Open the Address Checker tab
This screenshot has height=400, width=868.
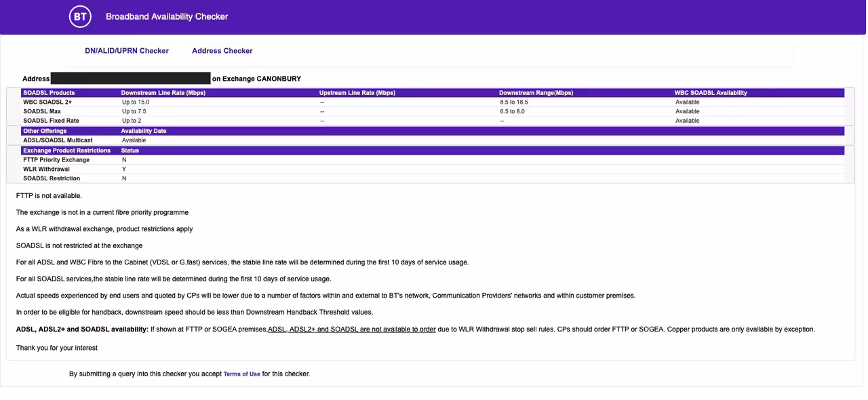click(222, 51)
